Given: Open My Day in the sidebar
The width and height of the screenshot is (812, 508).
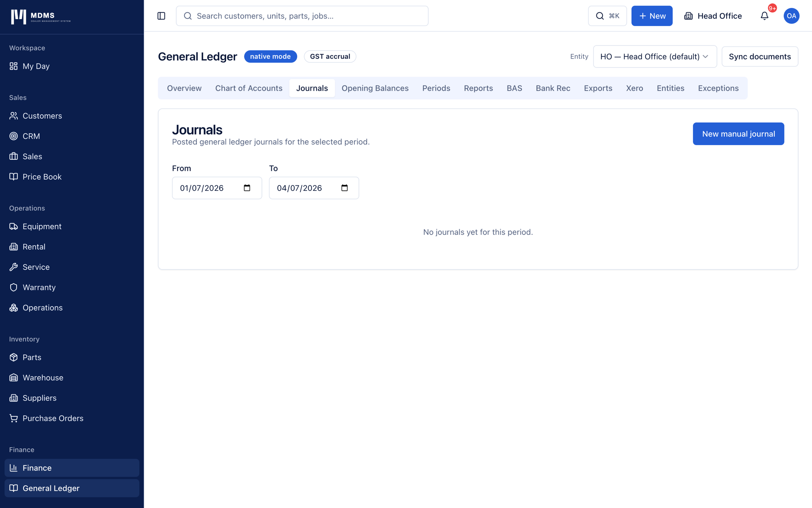Looking at the screenshot, I should (72, 66).
